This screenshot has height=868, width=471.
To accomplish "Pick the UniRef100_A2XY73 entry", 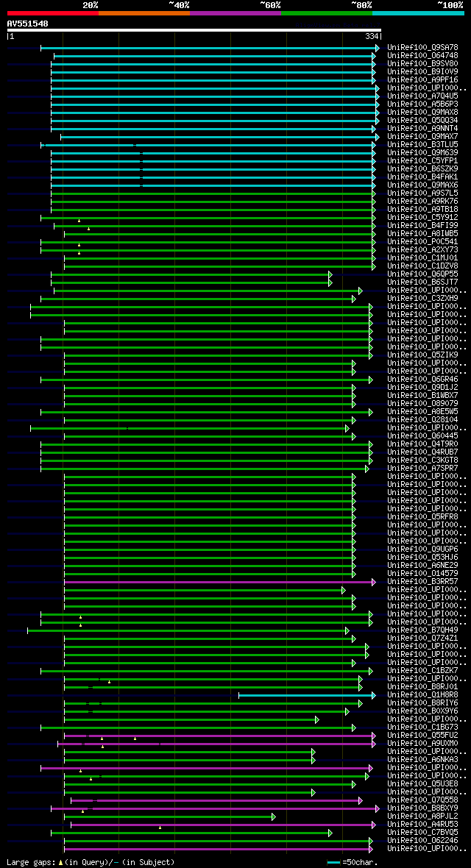I will [422, 249].
